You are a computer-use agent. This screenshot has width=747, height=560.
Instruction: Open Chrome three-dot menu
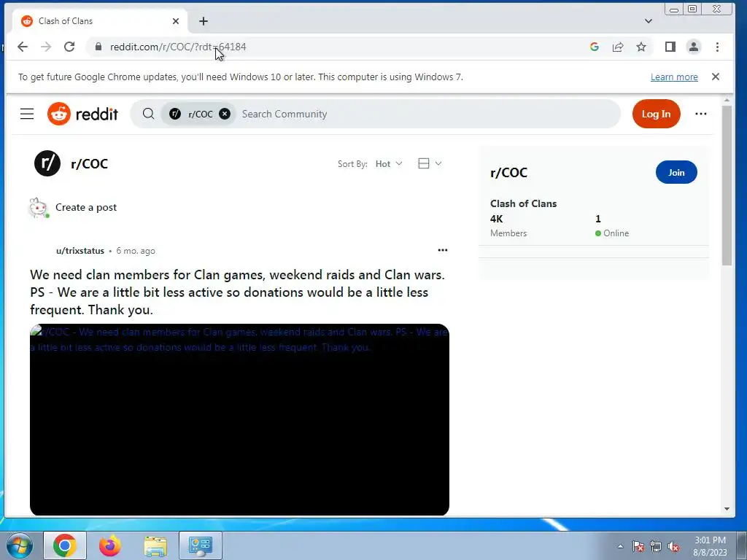(718, 47)
